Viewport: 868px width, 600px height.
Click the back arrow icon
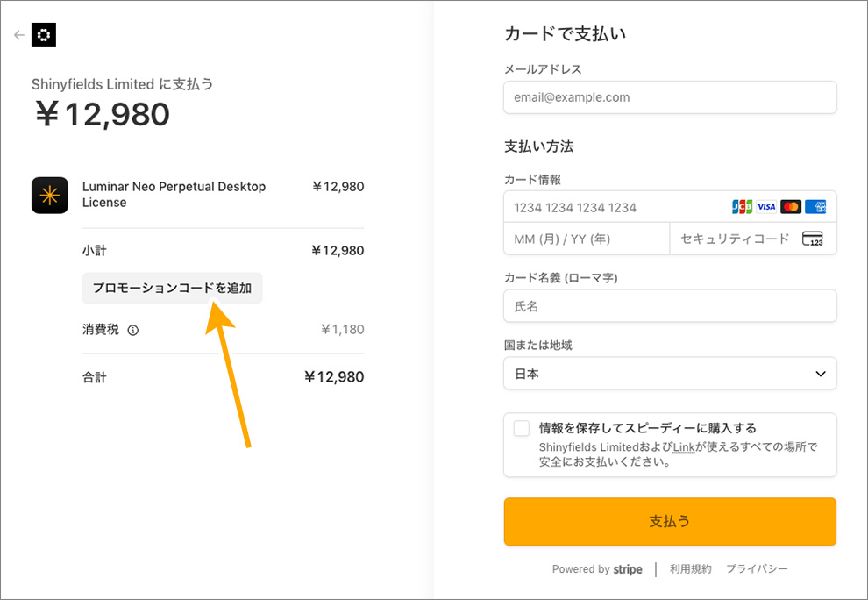pos(19,35)
